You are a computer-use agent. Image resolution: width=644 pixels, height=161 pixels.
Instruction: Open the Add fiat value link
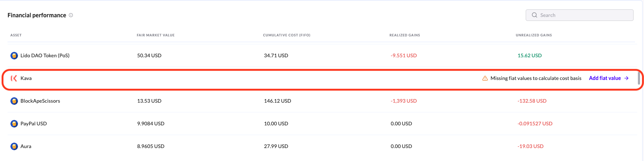click(605, 78)
